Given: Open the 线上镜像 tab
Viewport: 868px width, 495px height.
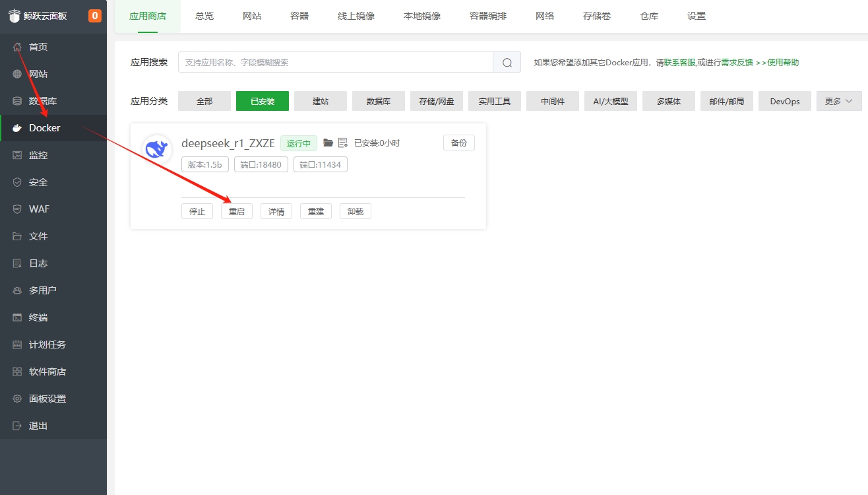Looking at the screenshot, I should pyautogui.click(x=356, y=16).
